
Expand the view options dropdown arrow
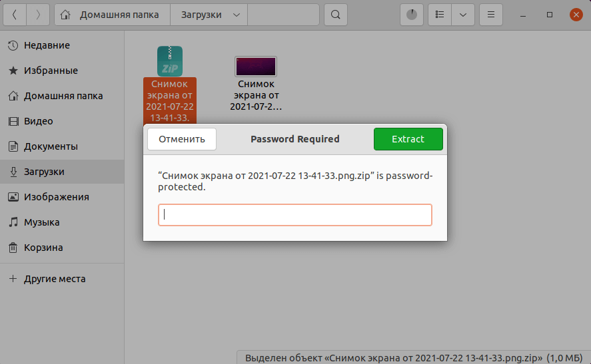463,15
